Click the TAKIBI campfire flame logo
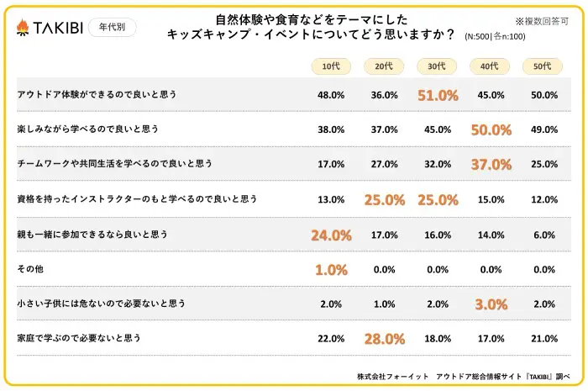This screenshot has width=588, height=391. [23, 28]
